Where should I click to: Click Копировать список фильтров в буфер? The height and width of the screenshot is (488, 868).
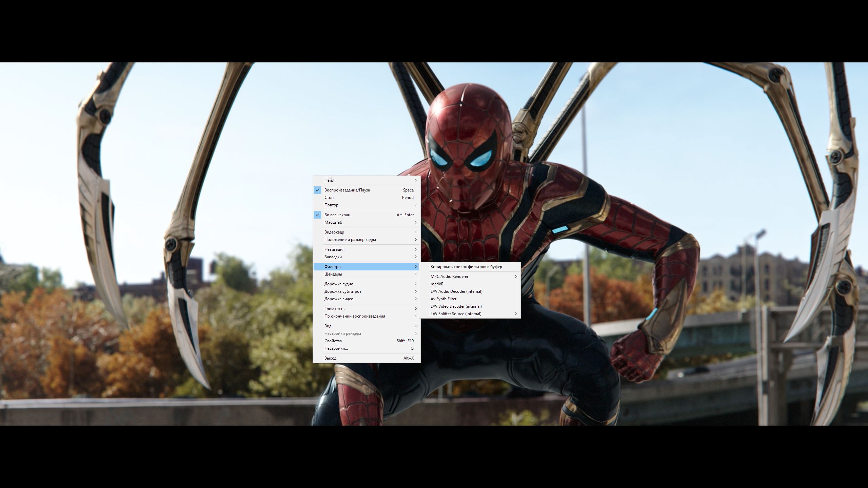(466, 267)
